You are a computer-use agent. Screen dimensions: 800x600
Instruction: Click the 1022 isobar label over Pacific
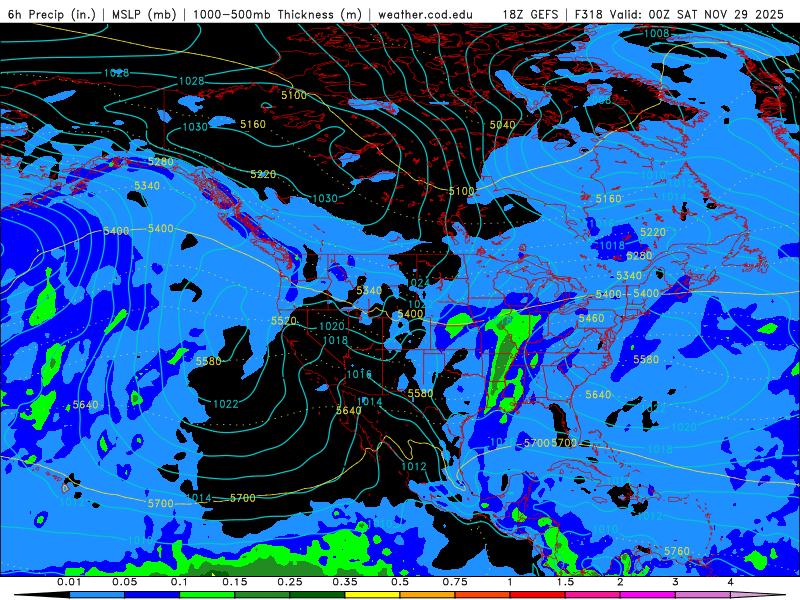[226, 405]
